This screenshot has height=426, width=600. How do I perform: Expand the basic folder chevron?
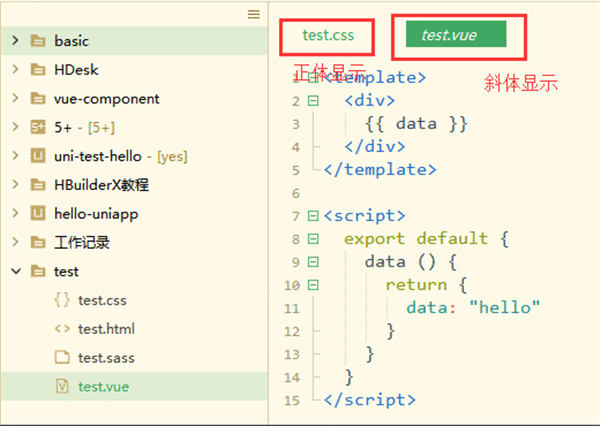pyautogui.click(x=15, y=41)
